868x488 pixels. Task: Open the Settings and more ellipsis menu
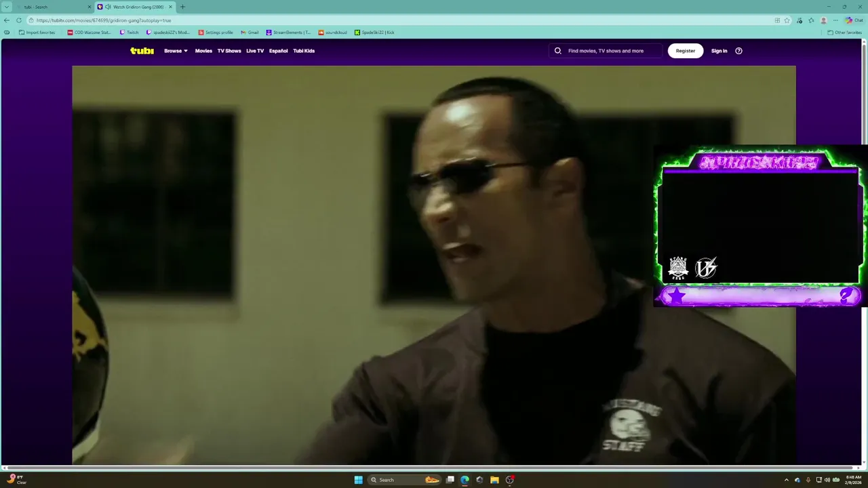tap(835, 20)
